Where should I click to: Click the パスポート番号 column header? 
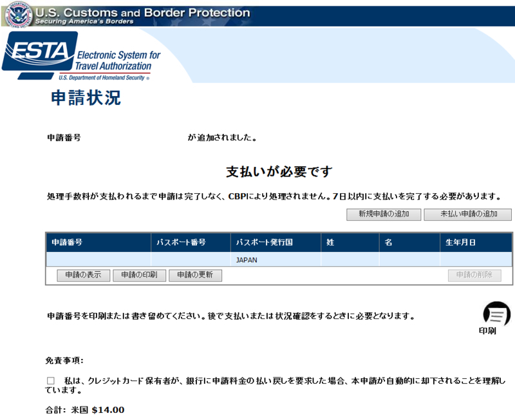(x=191, y=243)
